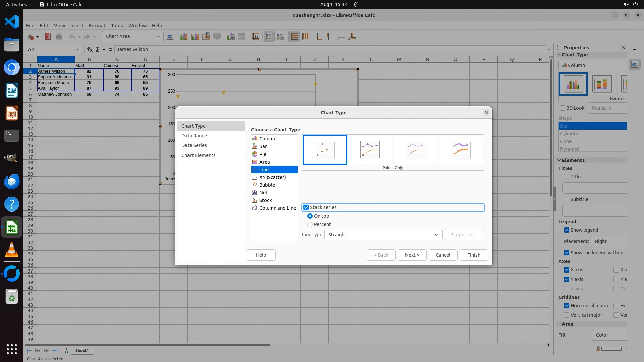Click the Finish button

click(x=474, y=255)
